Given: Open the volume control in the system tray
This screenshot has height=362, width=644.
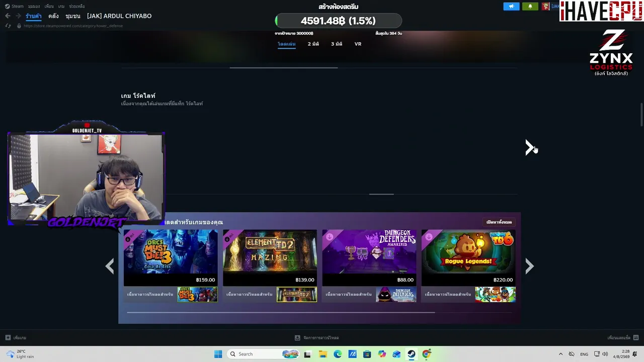Looking at the screenshot, I should pyautogui.click(x=605, y=354).
